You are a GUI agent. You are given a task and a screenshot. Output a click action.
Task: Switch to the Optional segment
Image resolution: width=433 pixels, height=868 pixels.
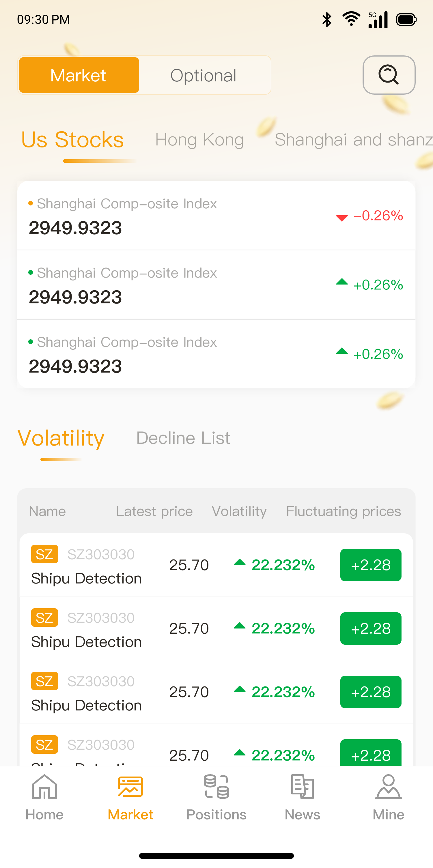point(203,75)
